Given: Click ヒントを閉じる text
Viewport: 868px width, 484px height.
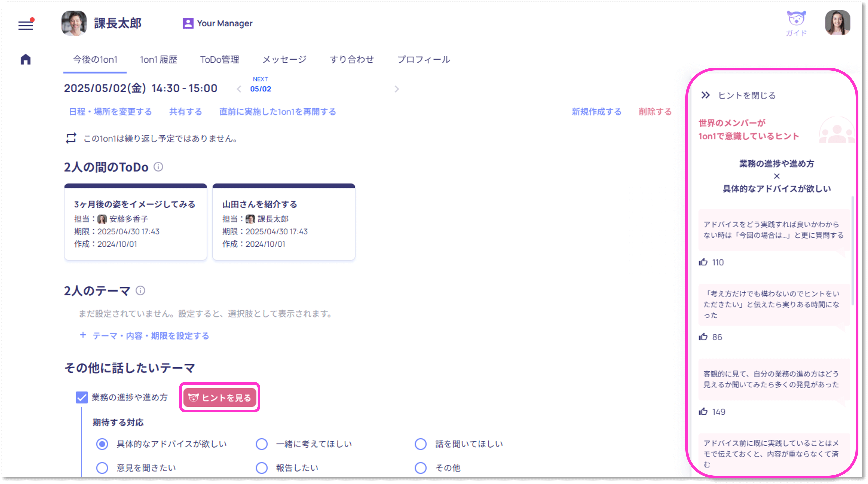Looking at the screenshot, I should click(747, 96).
